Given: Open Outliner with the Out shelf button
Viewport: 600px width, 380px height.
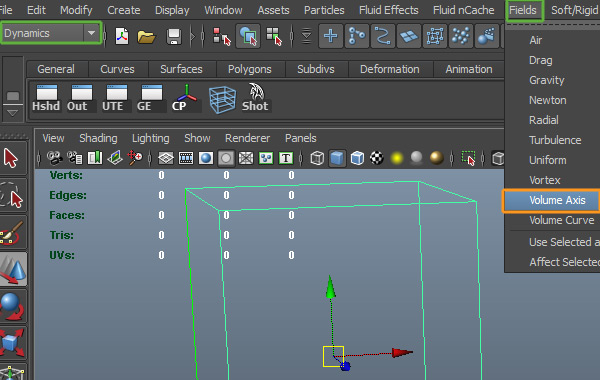Looking at the screenshot, I should [x=81, y=98].
